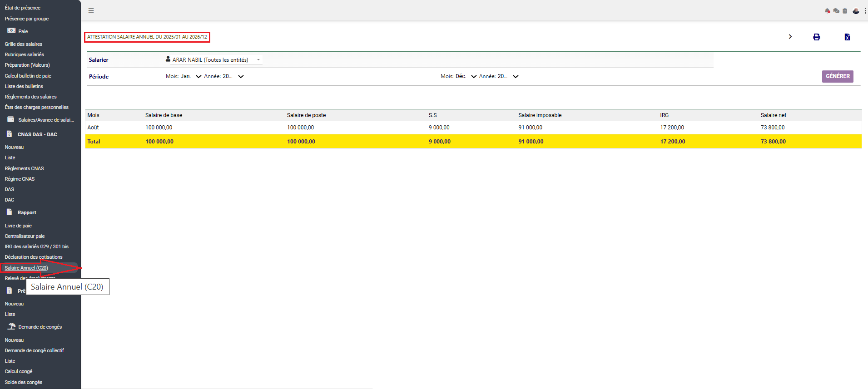Click the Total row label
868x389 pixels.
[94, 142]
